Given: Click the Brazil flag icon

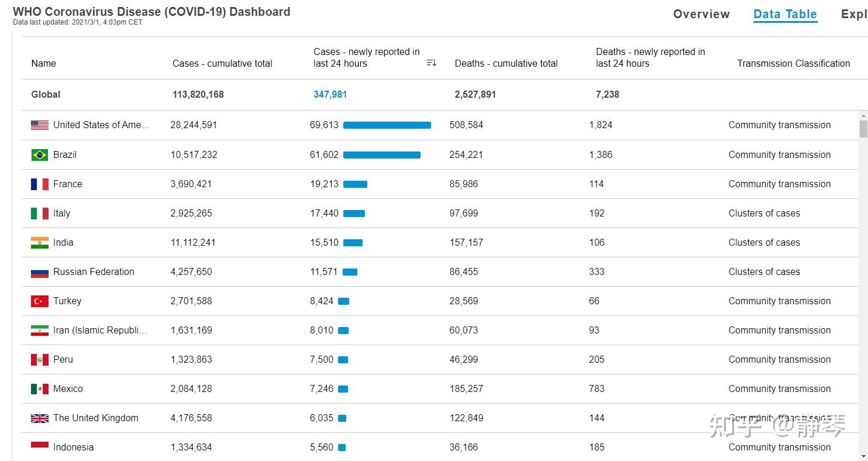Looking at the screenshot, I should click(x=40, y=155).
